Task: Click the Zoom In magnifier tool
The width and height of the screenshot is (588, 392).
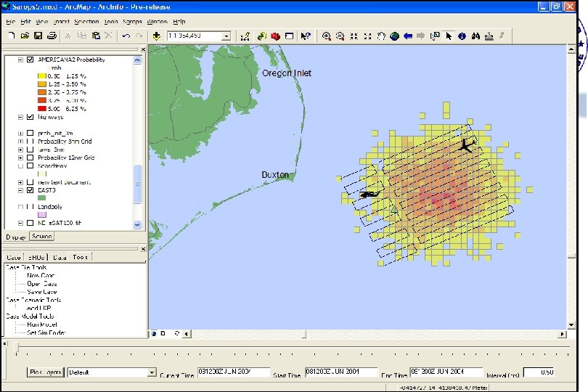Action: (x=327, y=36)
